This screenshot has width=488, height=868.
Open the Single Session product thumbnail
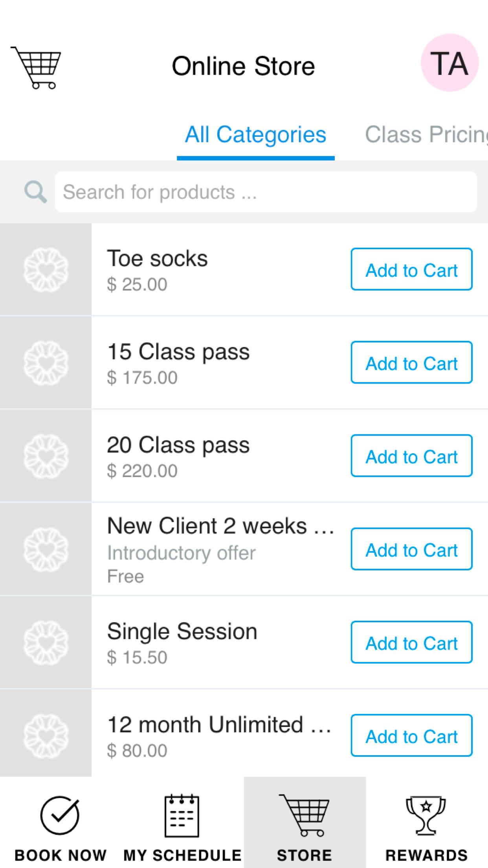(46, 642)
